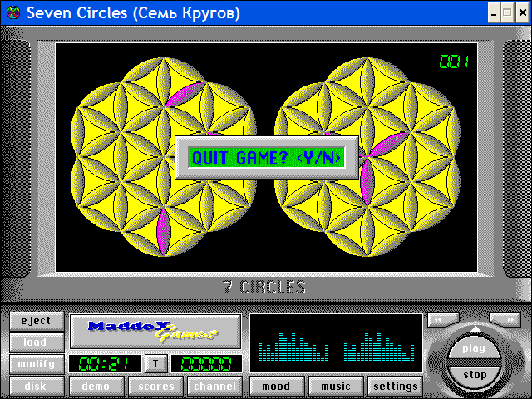Click the disk button
The image size is (532, 399).
click(x=37, y=386)
